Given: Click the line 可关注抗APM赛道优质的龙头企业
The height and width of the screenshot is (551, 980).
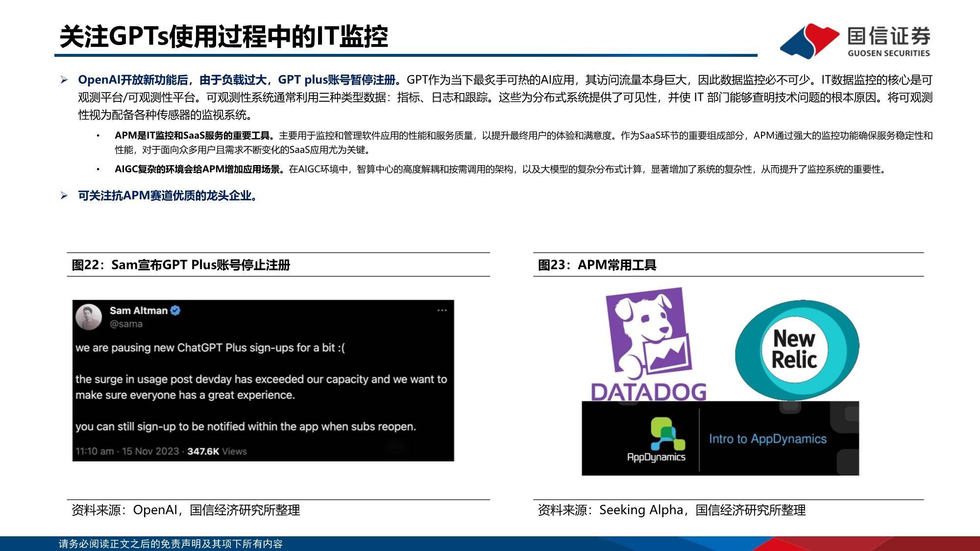Looking at the screenshot, I should point(168,195).
